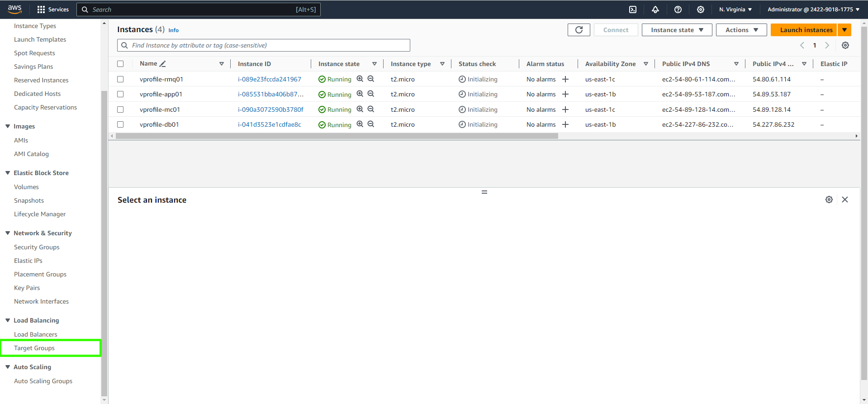Open Target Groups in sidebar
The height and width of the screenshot is (404, 868).
(34, 348)
